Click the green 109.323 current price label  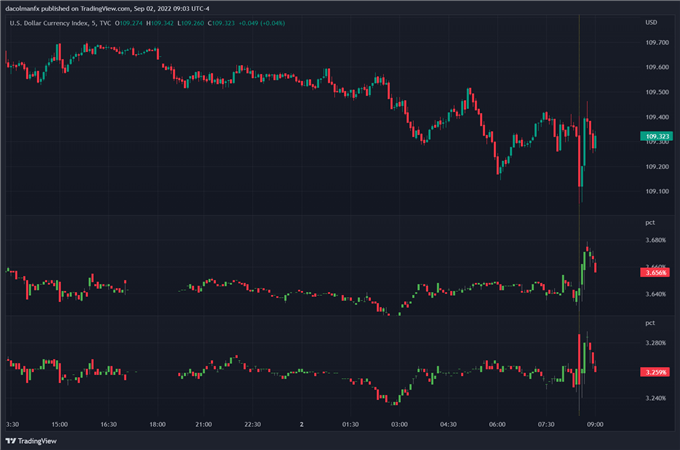pos(657,136)
